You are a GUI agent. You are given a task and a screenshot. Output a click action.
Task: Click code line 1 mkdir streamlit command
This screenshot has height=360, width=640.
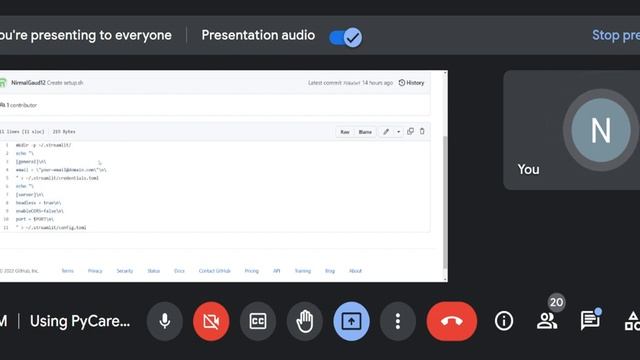(x=43, y=145)
